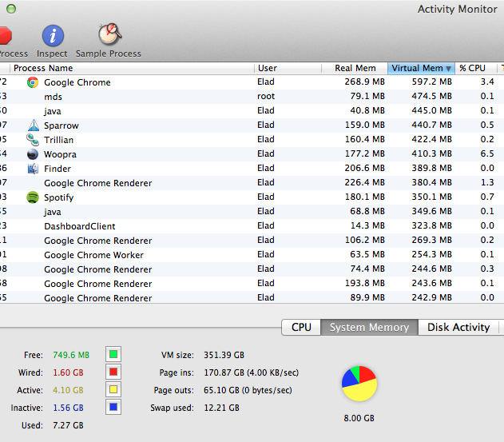
Task: Sort by User column header
Action: pos(288,68)
